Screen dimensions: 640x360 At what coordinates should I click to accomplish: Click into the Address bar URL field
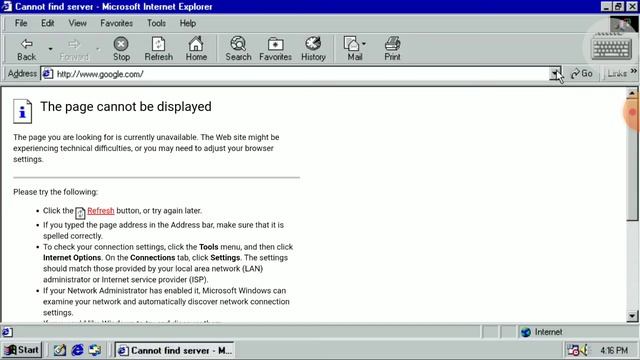click(301, 74)
